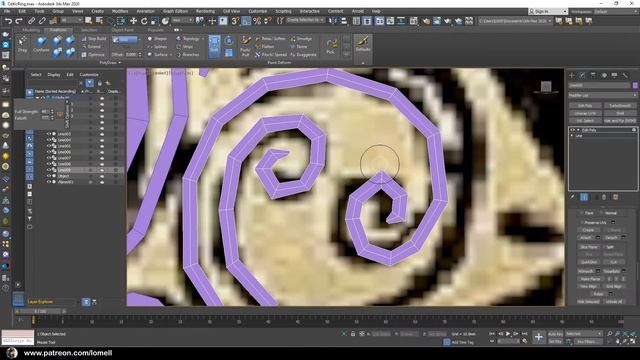Select the Relax/Soften tool
The width and height of the screenshot is (640, 360).
(x=270, y=39)
